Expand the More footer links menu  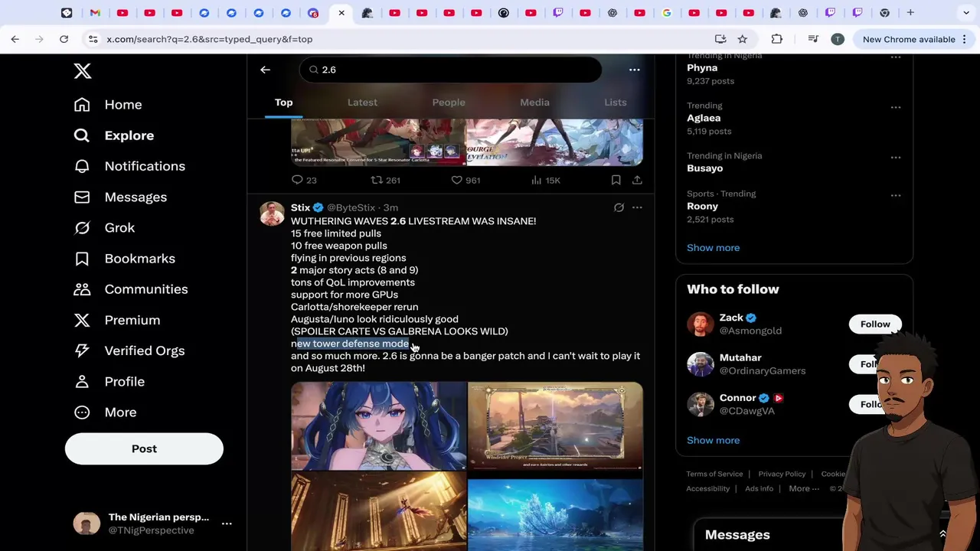(804, 488)
